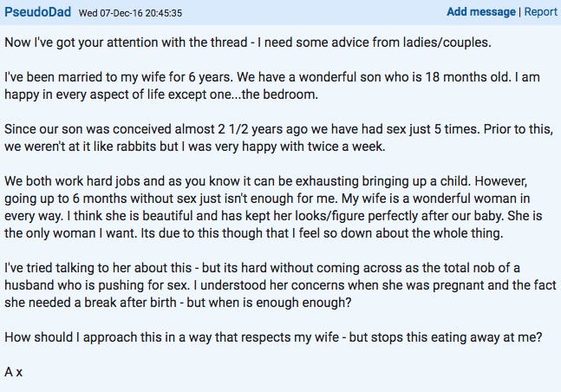This screenshot has height=392, width=561.
Task: Click the line beginning "going up to 6 months"
Action: coord(267,199)
